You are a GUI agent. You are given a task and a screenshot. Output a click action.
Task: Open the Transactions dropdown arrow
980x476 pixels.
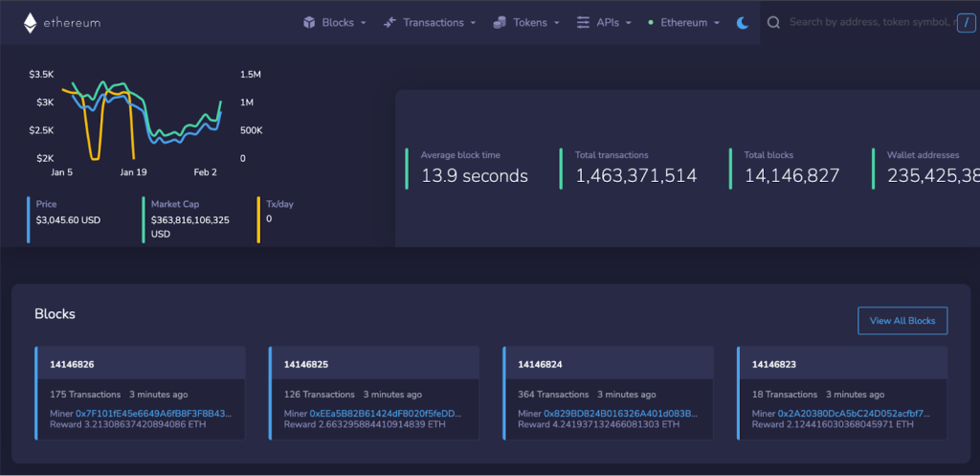tap(473, 23)
